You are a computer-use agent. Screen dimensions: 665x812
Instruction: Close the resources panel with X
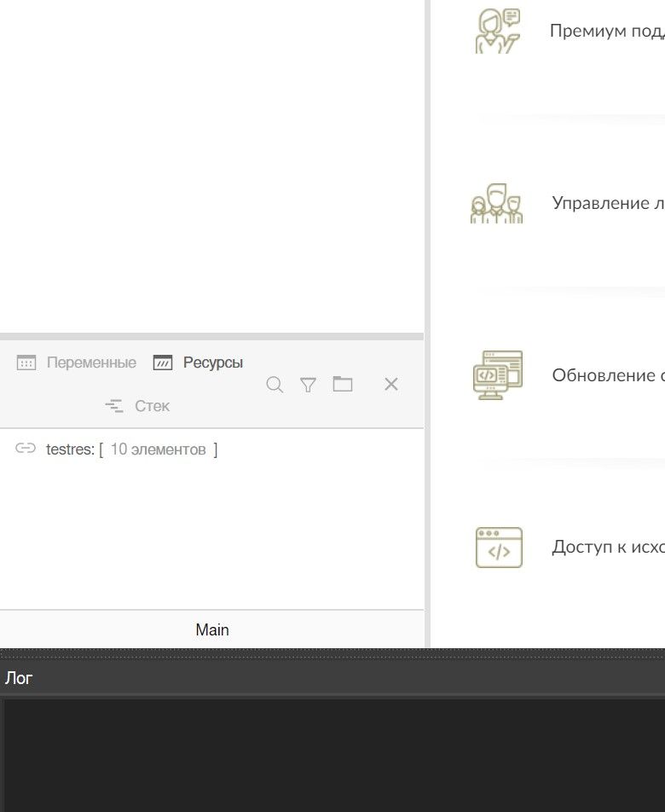391,385
